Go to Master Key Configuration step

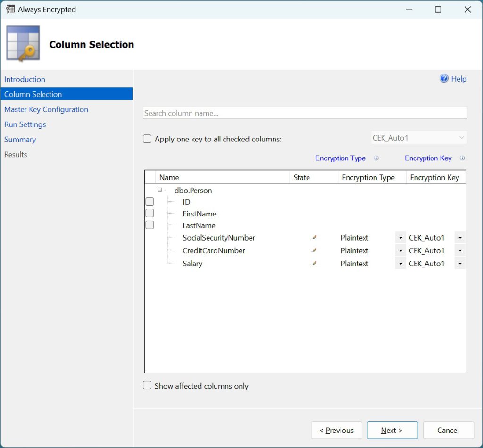[x=46, y=109]
